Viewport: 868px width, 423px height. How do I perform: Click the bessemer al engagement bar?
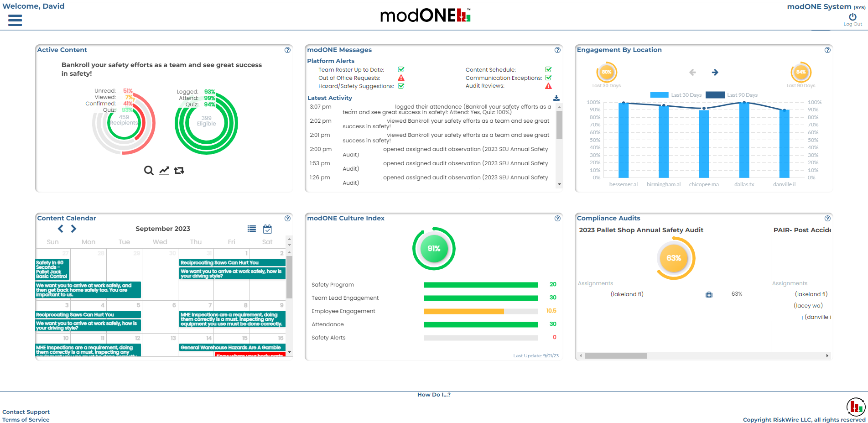pyautogui.click(x=624, y=140)
